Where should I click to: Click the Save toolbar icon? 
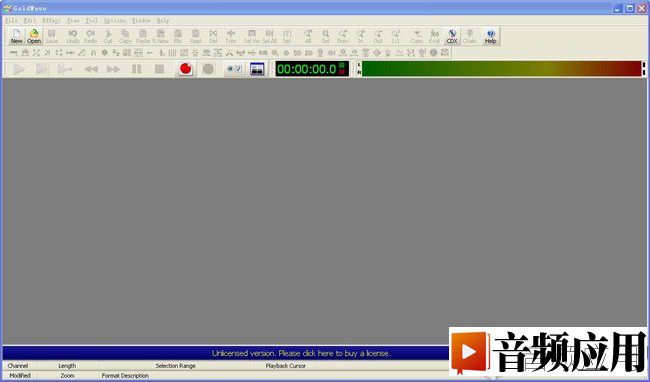[51, 36]
